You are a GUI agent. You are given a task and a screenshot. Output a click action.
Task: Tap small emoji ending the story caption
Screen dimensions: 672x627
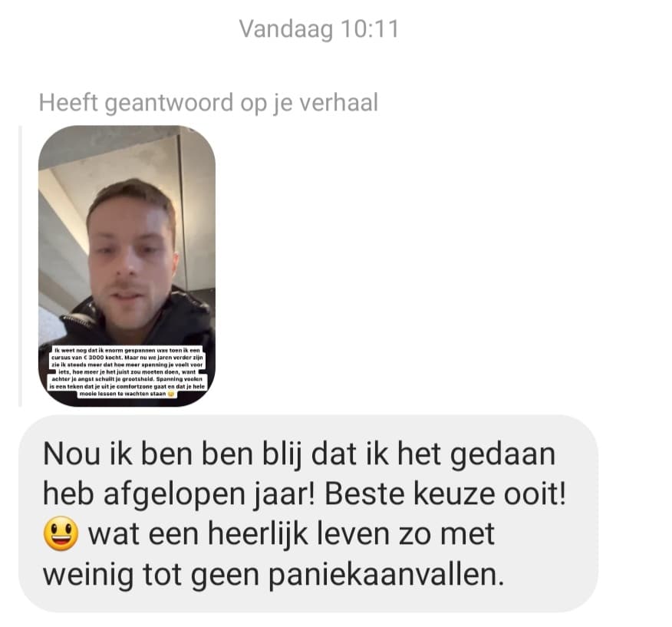(x=171, y=394)
